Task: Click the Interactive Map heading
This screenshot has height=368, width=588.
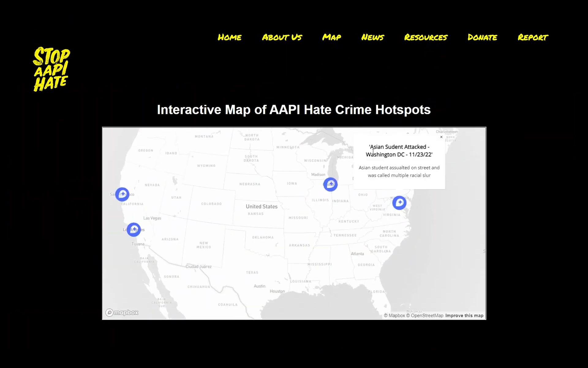Action: coord(294,110)
